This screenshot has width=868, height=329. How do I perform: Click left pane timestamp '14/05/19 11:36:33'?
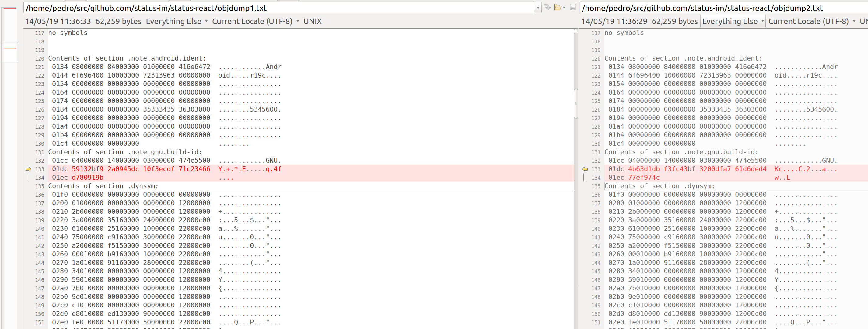[x=58, y=21]
